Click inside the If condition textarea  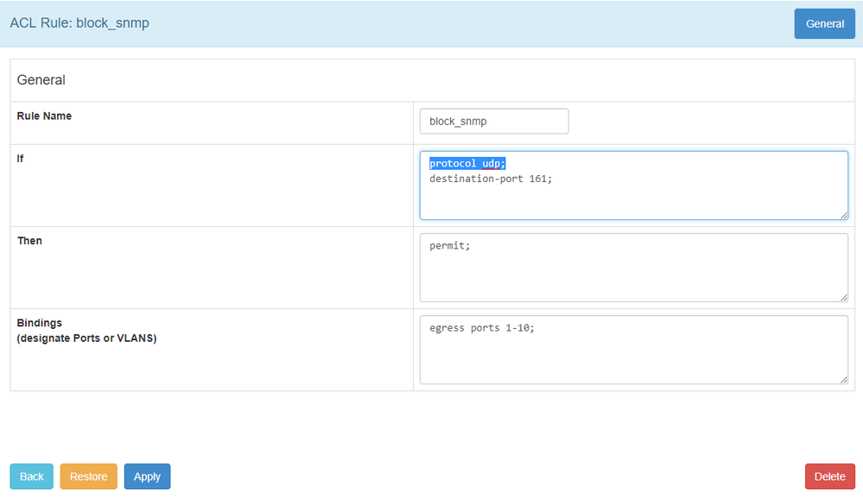coord(633,200)
